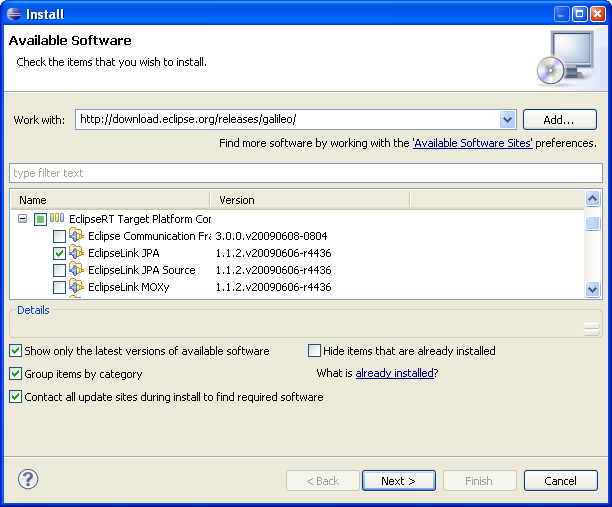Click the Eclipse Communication Framework feature icon
Screen dimensions: 612x507
(76, 235)
